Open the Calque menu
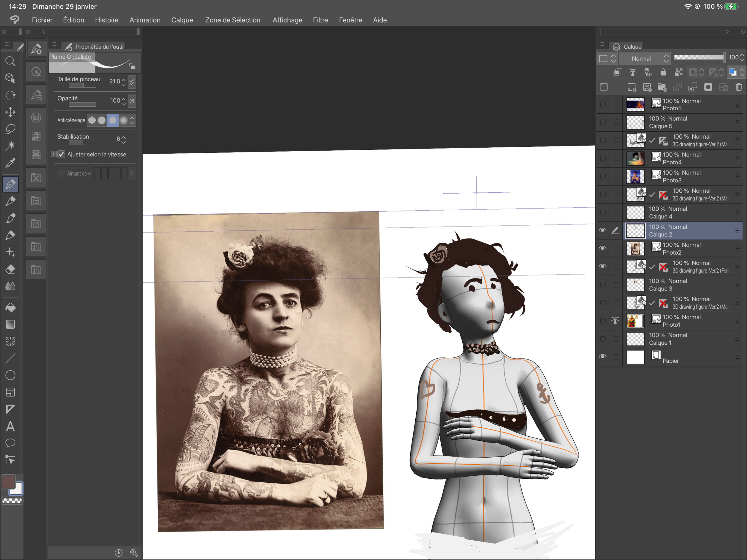 click(182, 20)
